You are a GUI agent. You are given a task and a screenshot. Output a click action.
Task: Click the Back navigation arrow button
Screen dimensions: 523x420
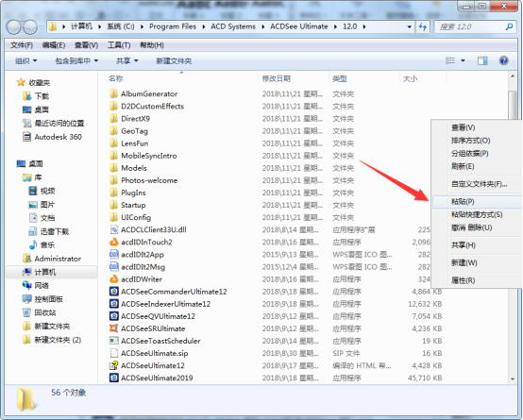click(13, 27)
